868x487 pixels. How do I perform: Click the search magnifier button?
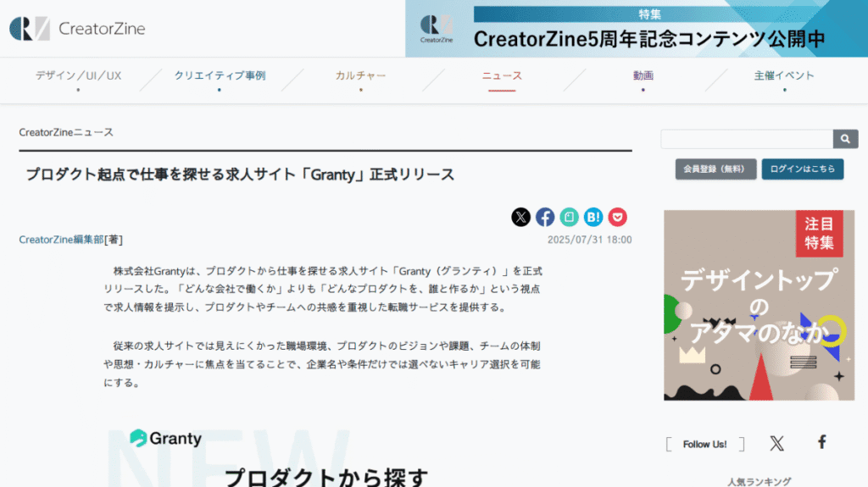845,139
